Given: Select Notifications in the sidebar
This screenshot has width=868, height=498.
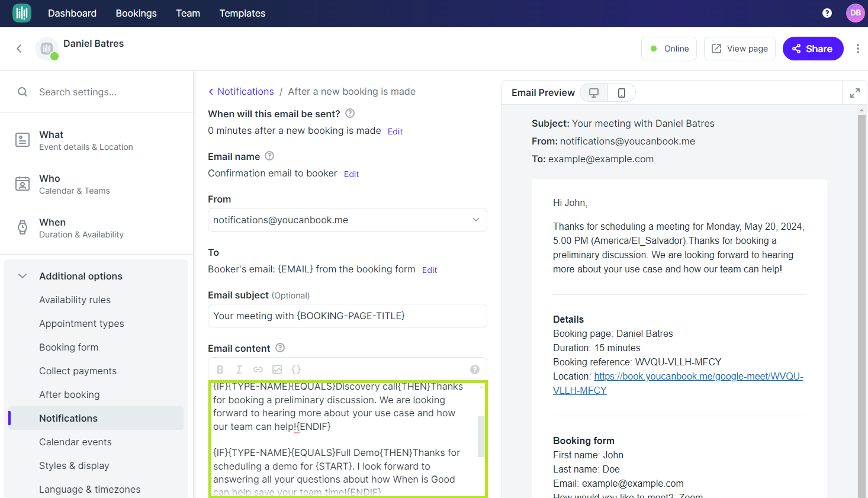Looking at the screenshot, I should (x=97, y=418).
